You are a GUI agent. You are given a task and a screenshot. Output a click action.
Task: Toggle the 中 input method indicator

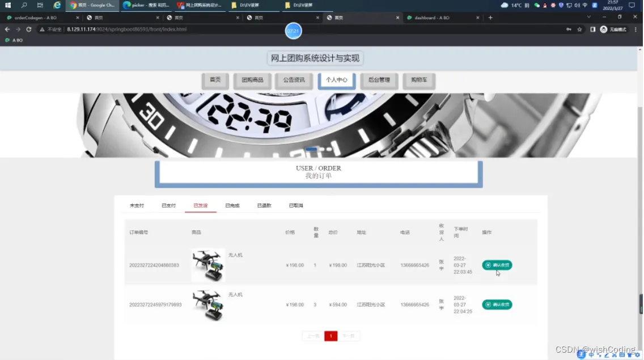pyautogui.click(x=585, y=5)
